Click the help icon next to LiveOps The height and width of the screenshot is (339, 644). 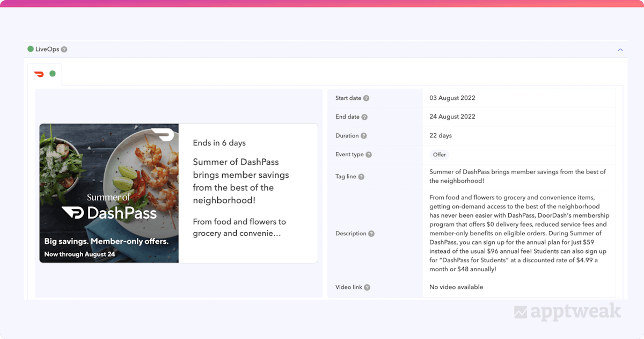64,49
